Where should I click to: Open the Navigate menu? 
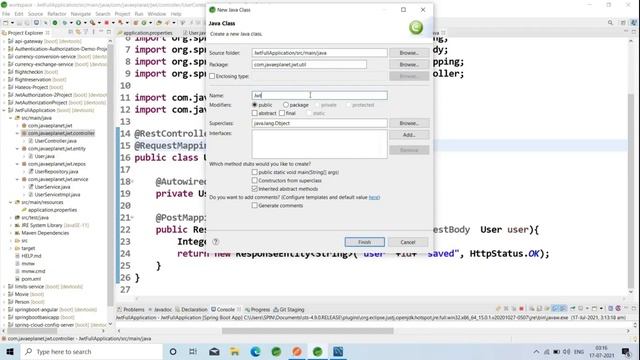point(80,14)
